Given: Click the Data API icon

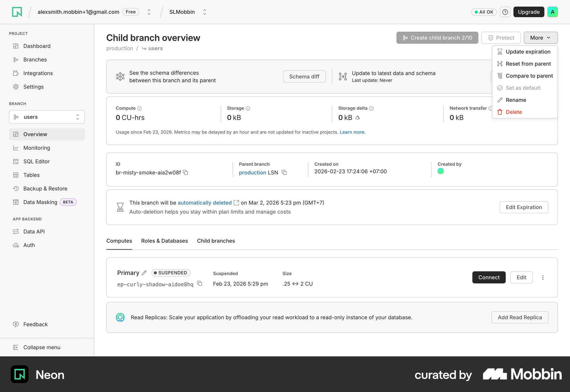Looking at the screenshot, I should 16,232.
